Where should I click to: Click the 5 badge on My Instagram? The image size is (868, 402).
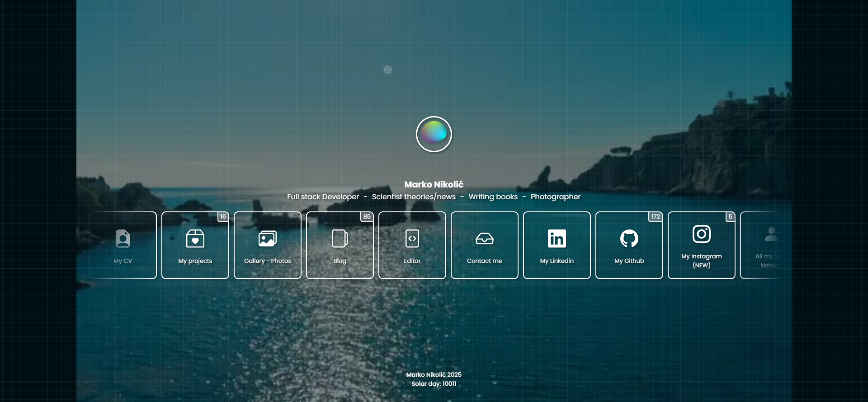(730, 217)
